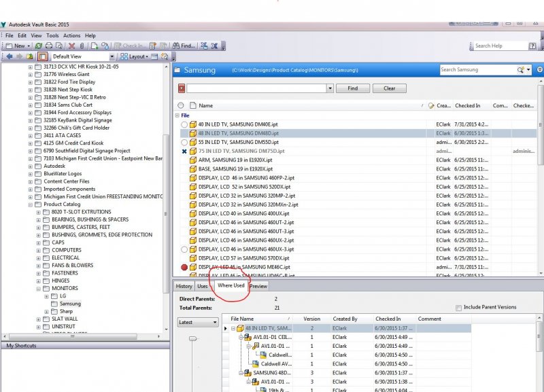
Task: Click the Attachments paperclip icon
Action: pyautogui.click(x=82, y=46)
